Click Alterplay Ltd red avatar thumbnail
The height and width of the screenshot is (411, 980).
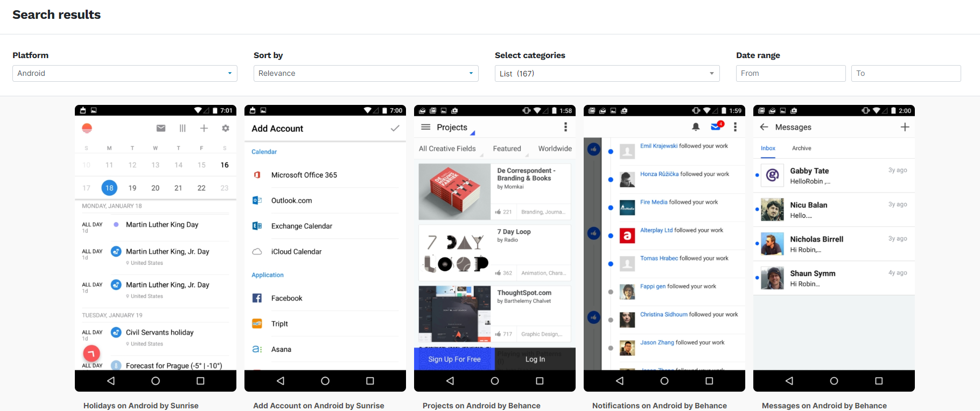coord(627,236)
